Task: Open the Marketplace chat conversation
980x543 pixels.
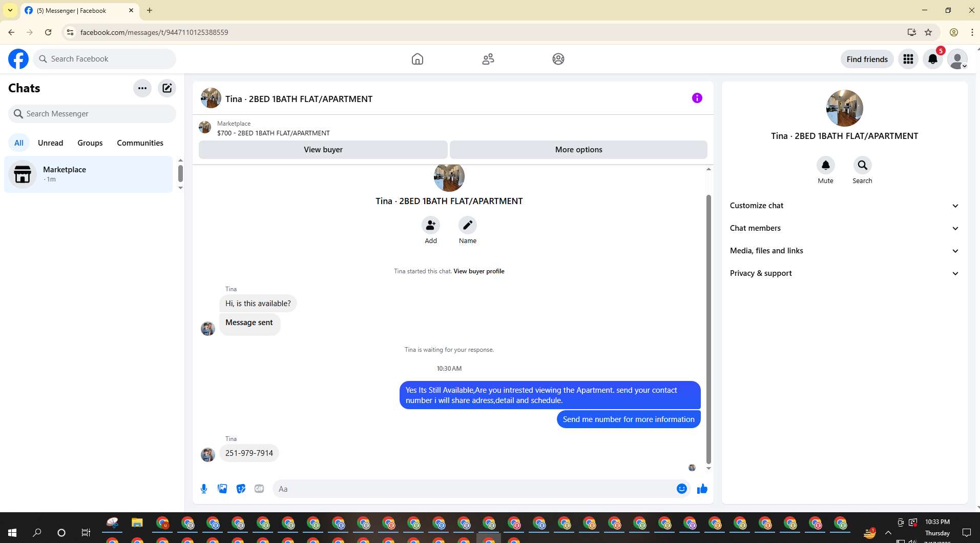Action: point(89,174)
